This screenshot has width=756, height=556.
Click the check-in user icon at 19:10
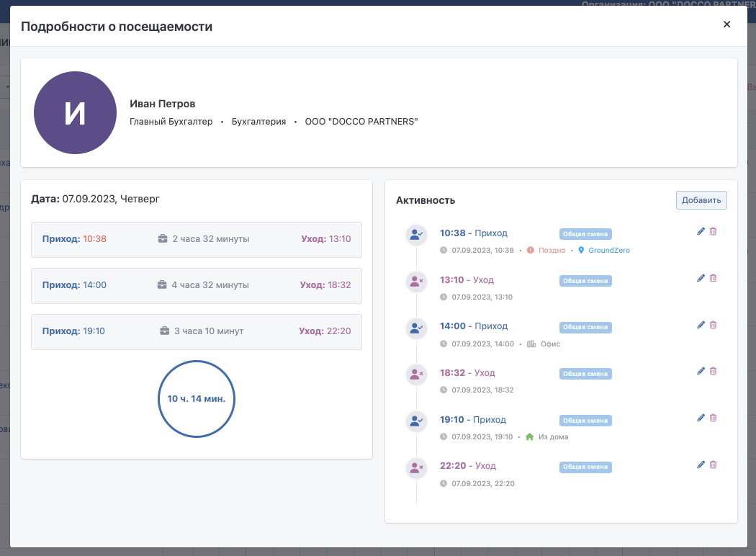(416, 421)
